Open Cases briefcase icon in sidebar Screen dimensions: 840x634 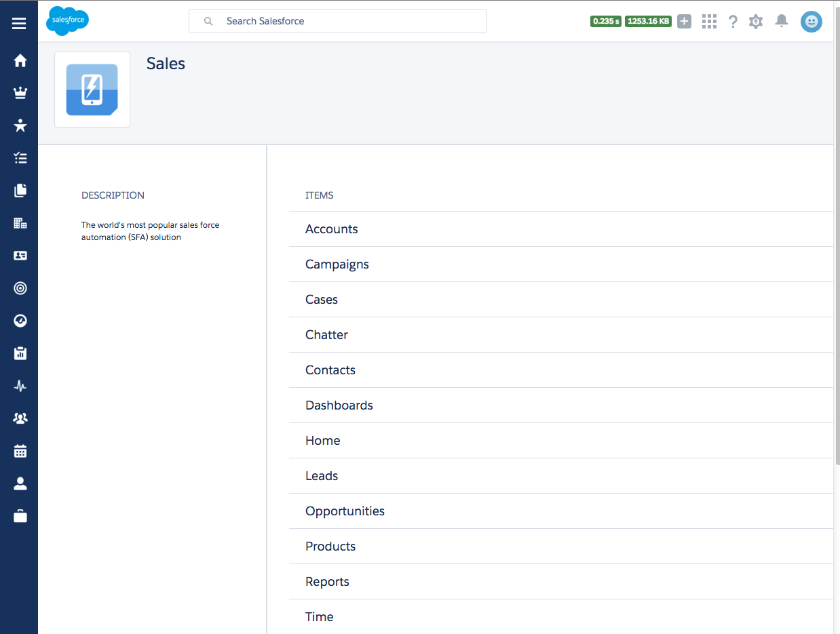(20, 516)
